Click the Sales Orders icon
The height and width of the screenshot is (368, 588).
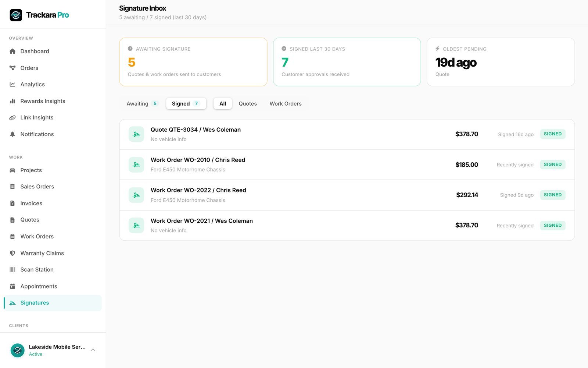pos(12,187)
